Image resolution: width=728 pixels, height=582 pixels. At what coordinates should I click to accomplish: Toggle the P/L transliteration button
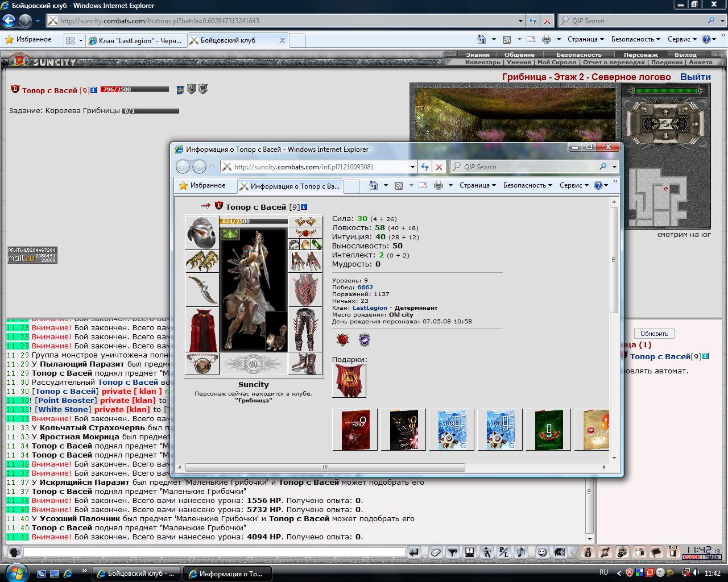click(x=503, y=552)
